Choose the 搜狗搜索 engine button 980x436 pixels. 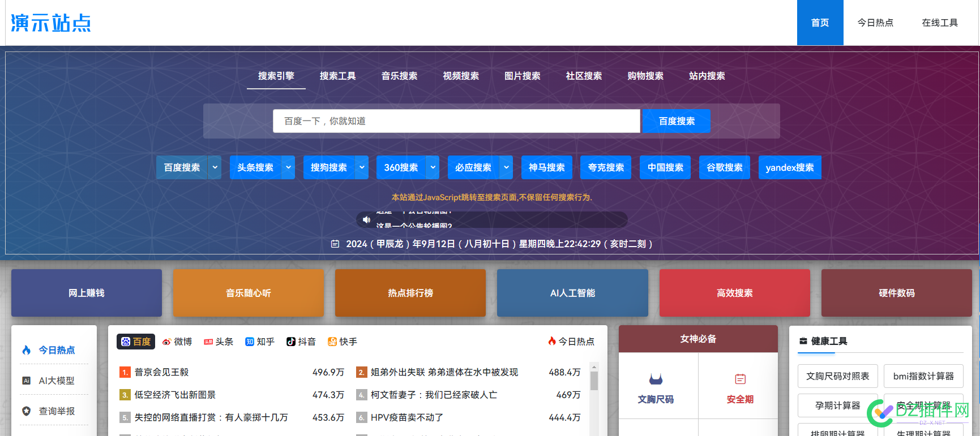point(329,167)
